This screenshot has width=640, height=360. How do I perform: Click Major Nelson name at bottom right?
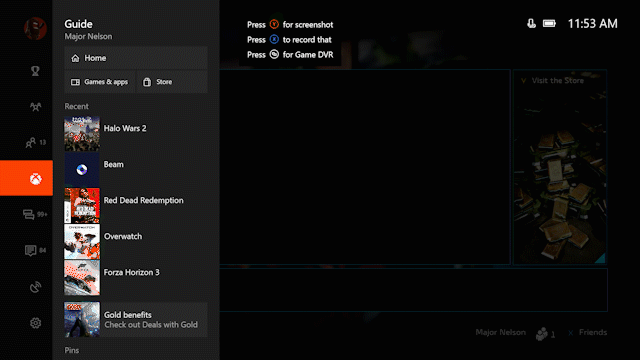(500, 333)
